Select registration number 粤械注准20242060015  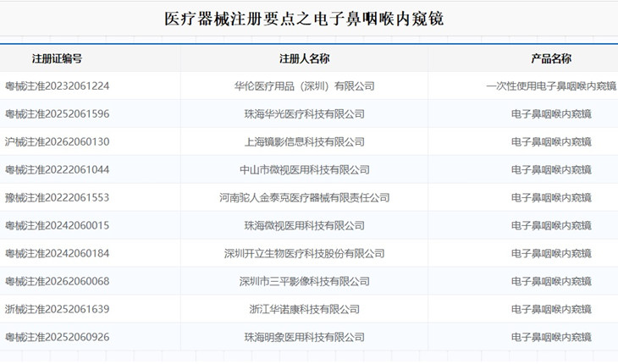[x=58, y=226]
